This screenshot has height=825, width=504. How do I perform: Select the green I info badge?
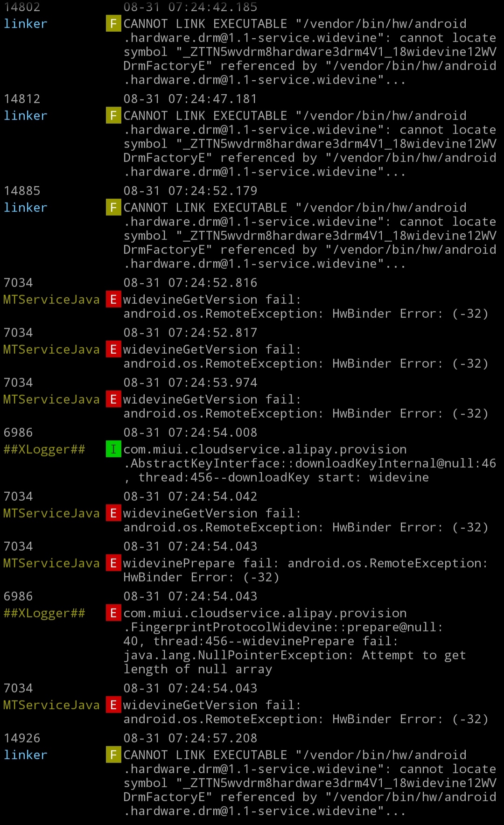[x=113, y=449]
